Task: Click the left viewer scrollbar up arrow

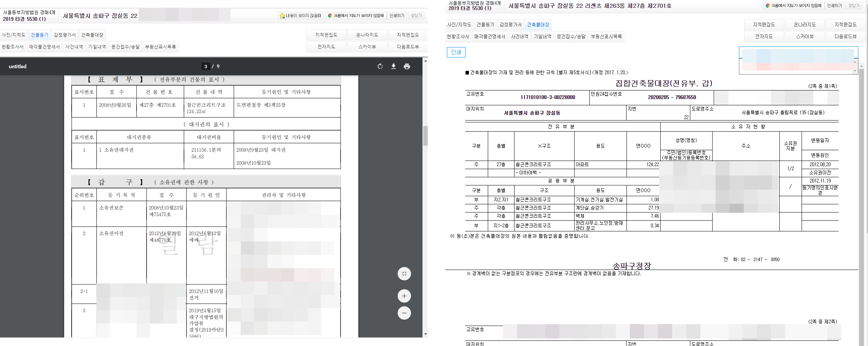Action: tap(425, 60)
